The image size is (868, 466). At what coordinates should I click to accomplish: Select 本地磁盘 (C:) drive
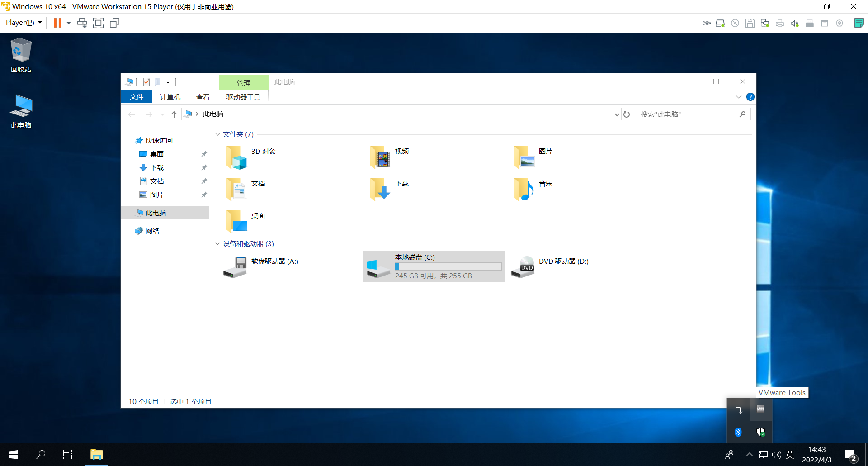[434, 266]
